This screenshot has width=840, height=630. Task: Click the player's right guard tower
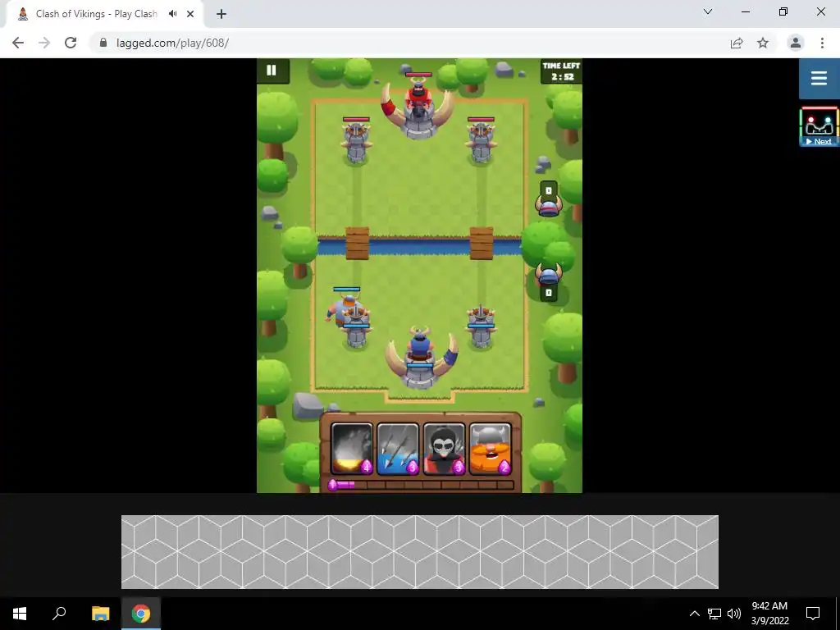[481, 326]
